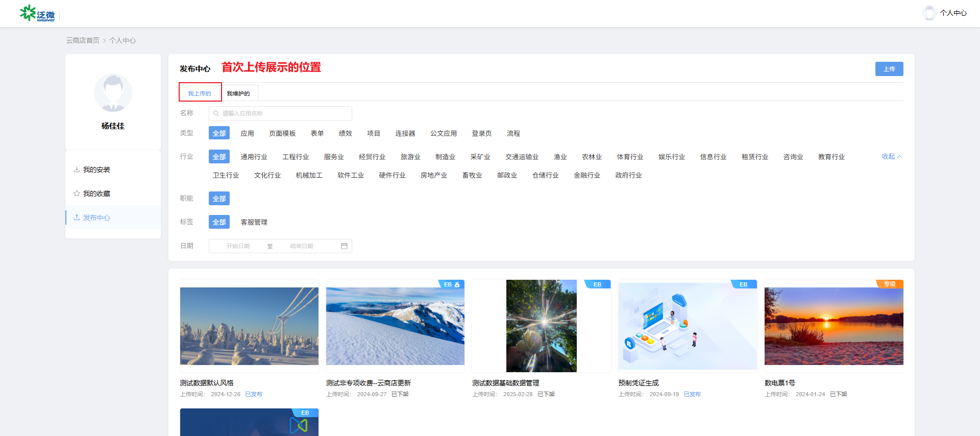
Task: Filter industry by 软件工业
Action: pos(351,175)
